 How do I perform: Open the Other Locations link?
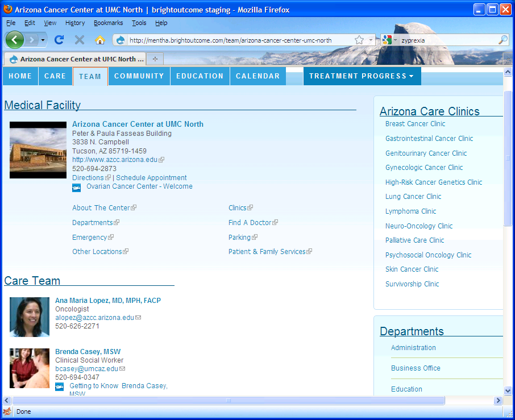pyautogui.click(x=97, y=252)
